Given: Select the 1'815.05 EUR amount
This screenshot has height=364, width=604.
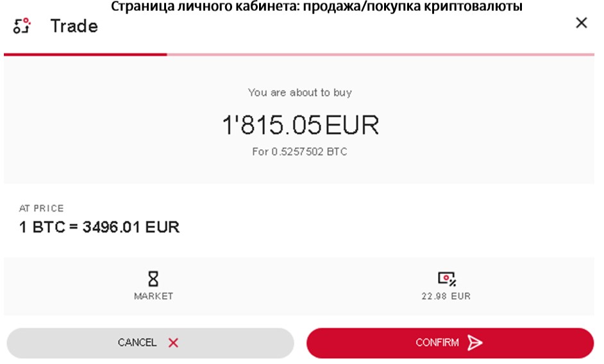Looking at the screenshot, I should coord(301,125).
